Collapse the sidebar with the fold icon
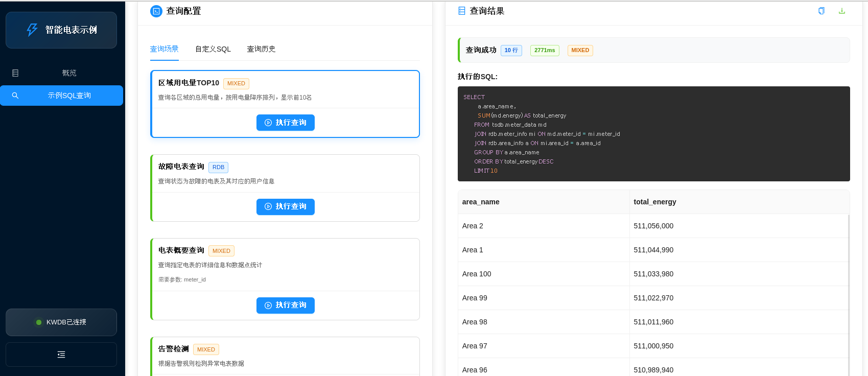 (x=61, y=355)
